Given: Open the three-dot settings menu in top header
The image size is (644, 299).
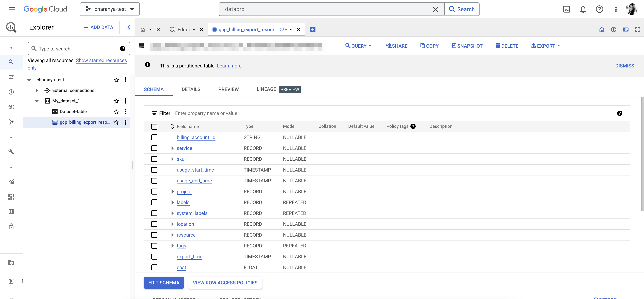Looking at the screenshot, I should tap(616, 9).
